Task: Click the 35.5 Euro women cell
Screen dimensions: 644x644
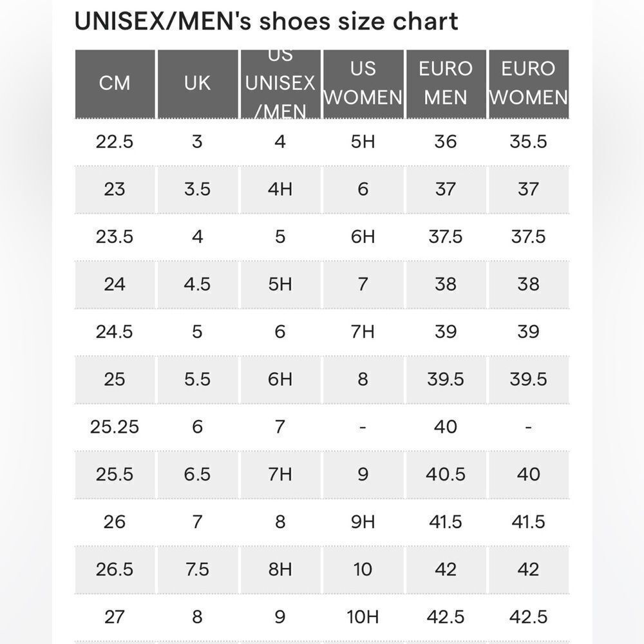Action: coord(529,142)
